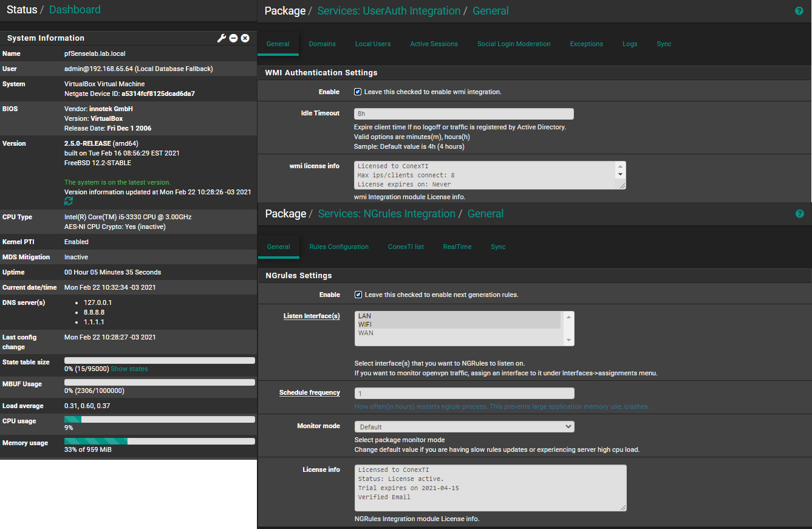Click General breadcrumb in NGrules header
The height and width of the screenshot is (529, 812).
(x=486, y=214)
